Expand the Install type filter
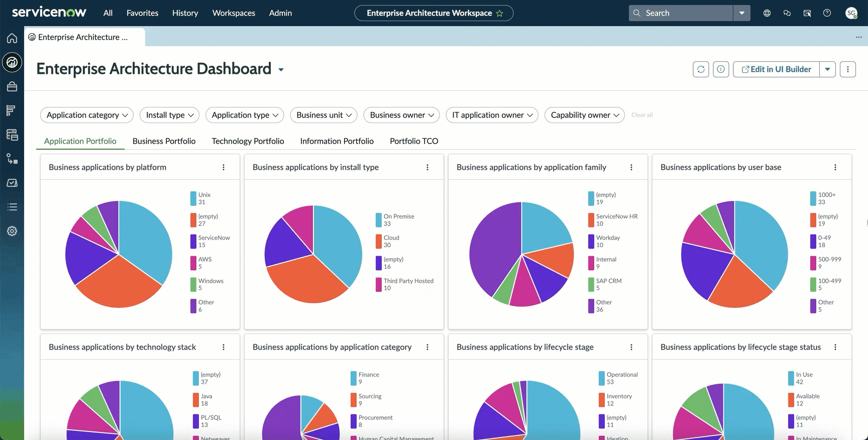 point(169,115)
